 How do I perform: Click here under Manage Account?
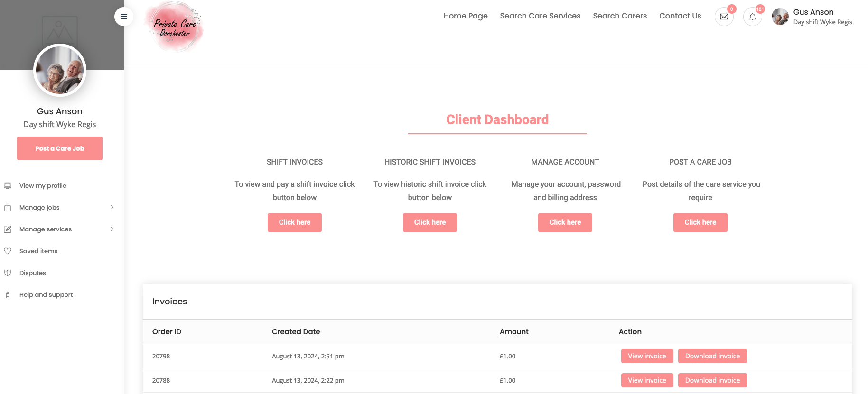[565, 222]
